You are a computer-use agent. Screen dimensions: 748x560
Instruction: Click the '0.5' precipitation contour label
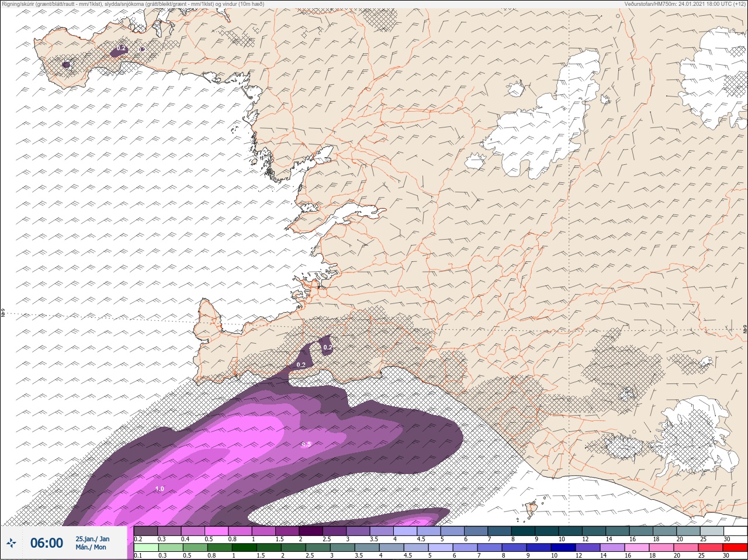pyautogui.click(x=306, y=445)
